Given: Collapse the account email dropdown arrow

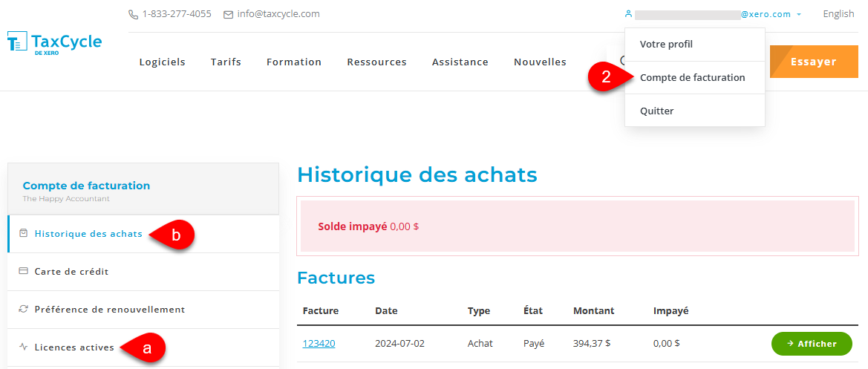Looking at the screenshot, I should [799, 14].
